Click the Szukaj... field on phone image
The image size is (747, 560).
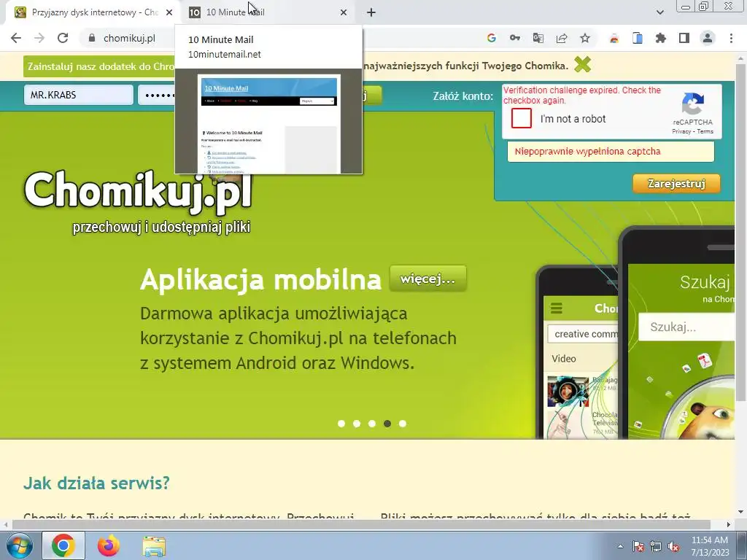point(686,327)
